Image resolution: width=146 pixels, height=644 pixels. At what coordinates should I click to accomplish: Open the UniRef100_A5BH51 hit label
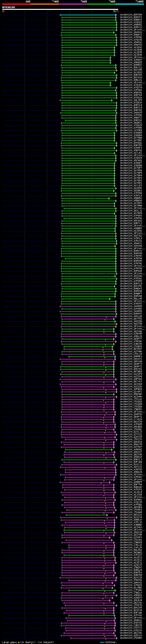(131, 25)
